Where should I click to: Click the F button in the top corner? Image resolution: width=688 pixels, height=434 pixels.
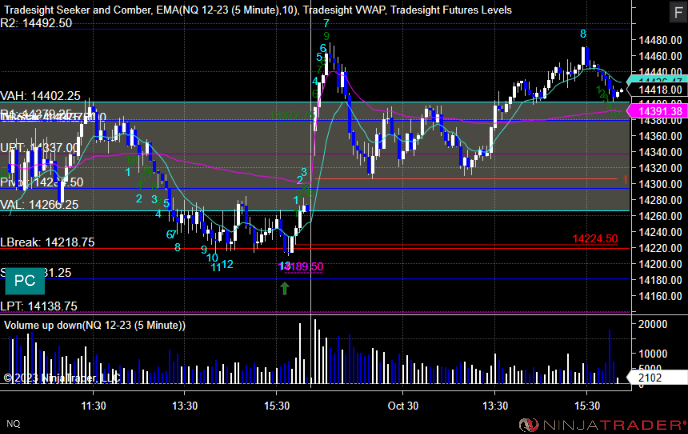(677, 12)
